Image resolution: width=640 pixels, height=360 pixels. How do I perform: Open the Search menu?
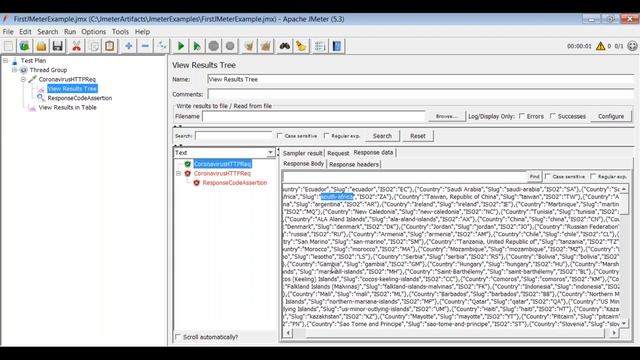tap(48, 31)
